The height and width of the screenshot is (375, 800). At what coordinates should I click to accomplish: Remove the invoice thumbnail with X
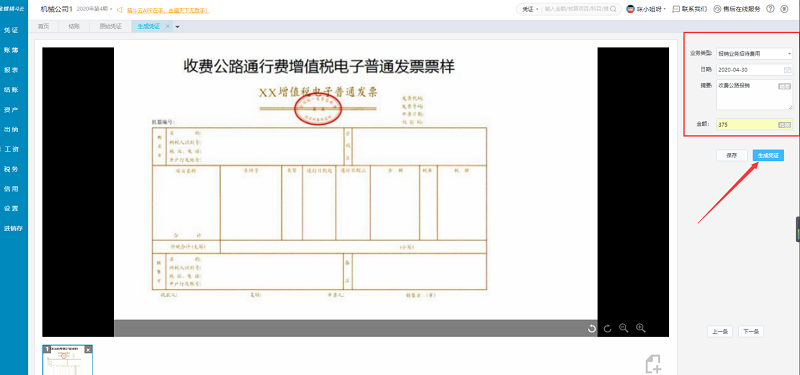click(x=88, y=349)
